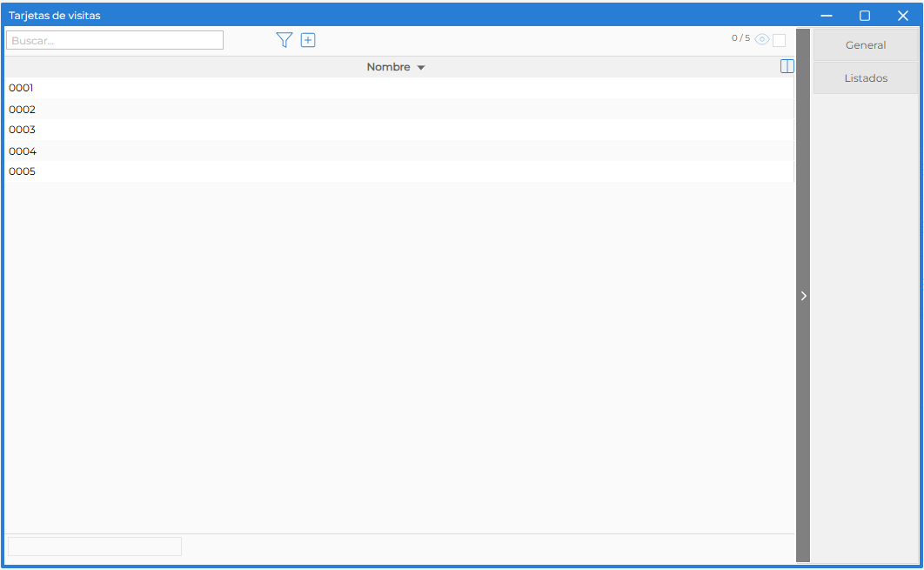The width and height of the screenshot is (924, 570).
Task: Click the bottom status input box
Action: 95,546
